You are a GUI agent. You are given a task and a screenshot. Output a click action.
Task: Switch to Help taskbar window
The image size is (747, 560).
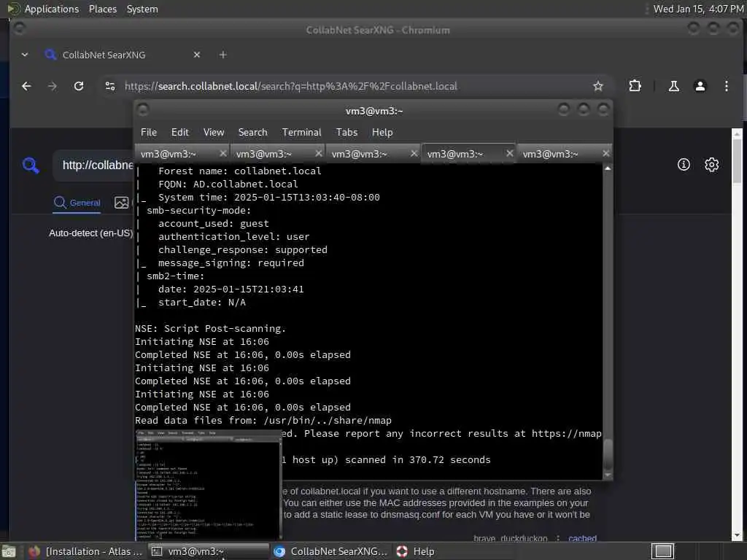click(415, 551)
